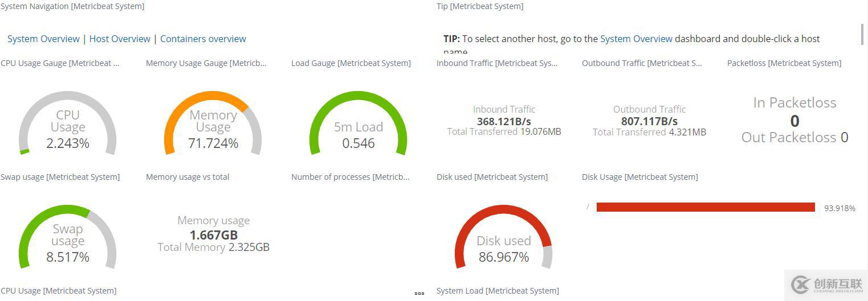Click the Outbound Traffic metric value
868x301 pixels.
coord(649,121)
